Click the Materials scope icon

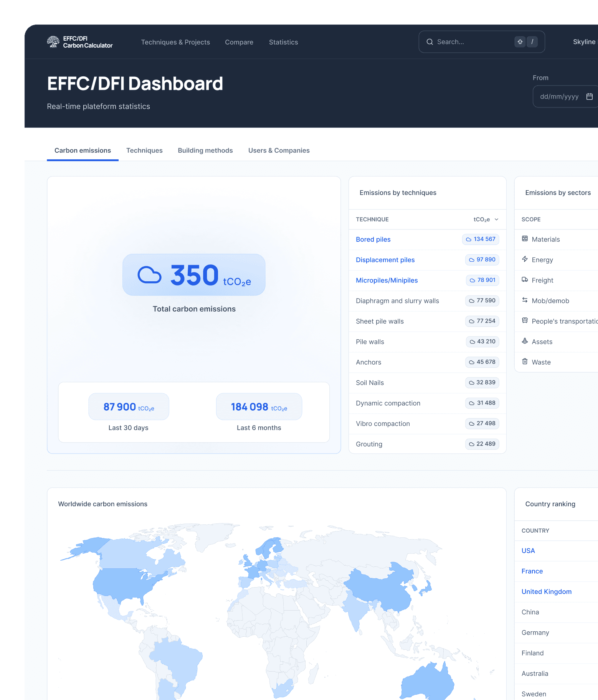click(525, 239)
